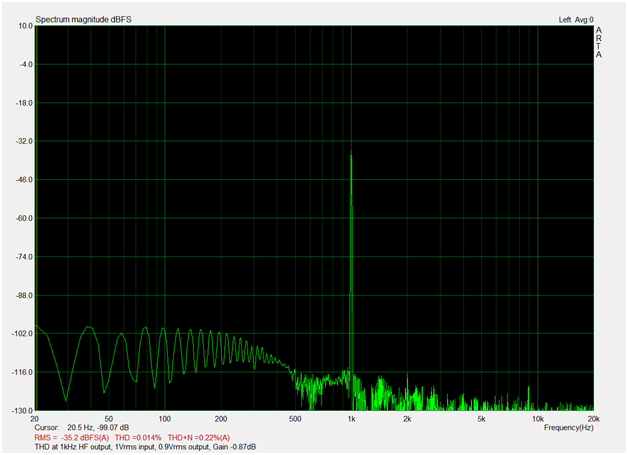Click the -130.0 label on the y-axis
Screen dimensions: 628x455
coord(21,410)
